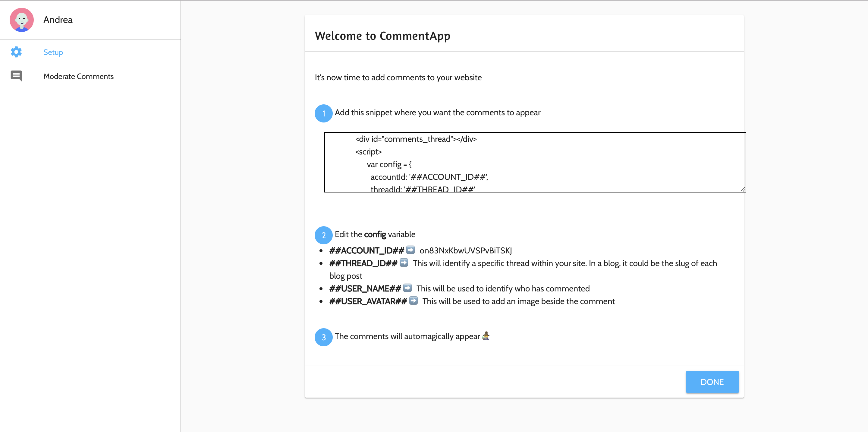Click Andrea's profile avatar picture
This screenshot has width=868, height=432.
[x=22, y=20]
